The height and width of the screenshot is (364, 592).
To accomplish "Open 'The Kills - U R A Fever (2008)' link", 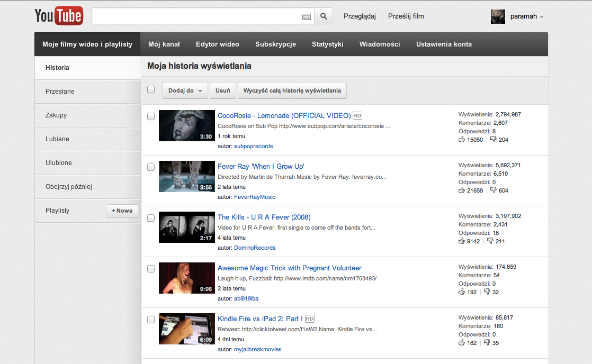I will coord(264,217).
